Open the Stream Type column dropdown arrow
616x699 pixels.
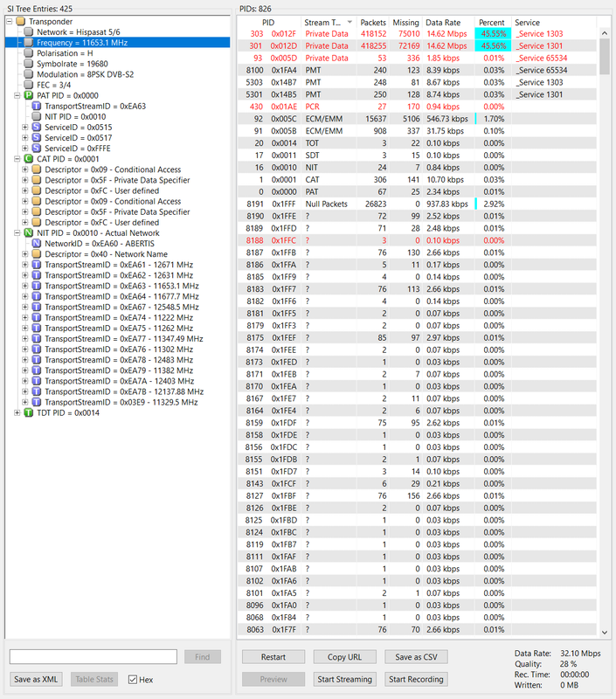pos(350,22)
